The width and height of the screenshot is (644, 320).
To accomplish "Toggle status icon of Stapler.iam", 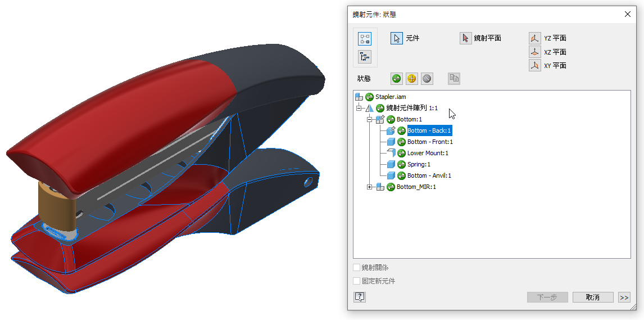I will [369, 97].
